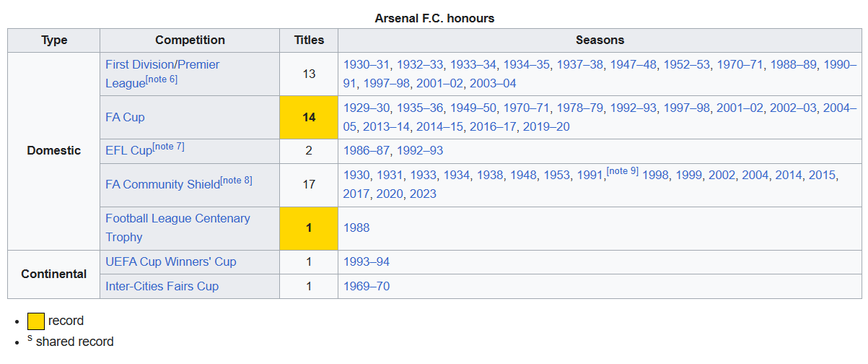Click the note 6 footnote reference
Screen dimensions: 868x364
point(162,79)
